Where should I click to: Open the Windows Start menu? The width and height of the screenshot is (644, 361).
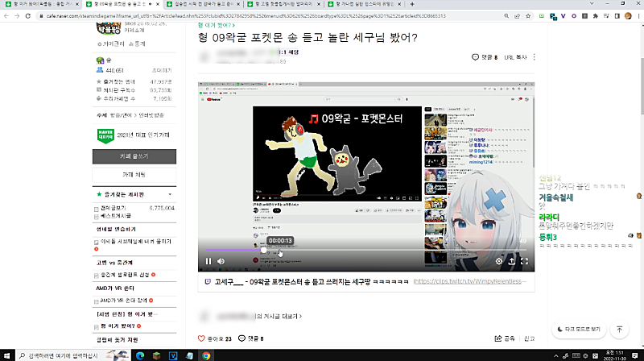pos(6,355)
